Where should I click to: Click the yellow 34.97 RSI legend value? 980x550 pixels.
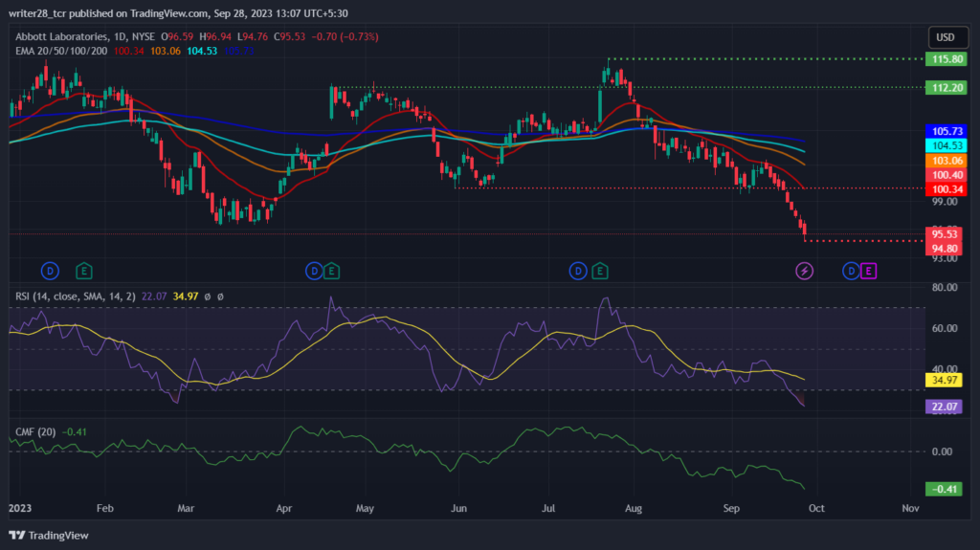coord(186,297)
